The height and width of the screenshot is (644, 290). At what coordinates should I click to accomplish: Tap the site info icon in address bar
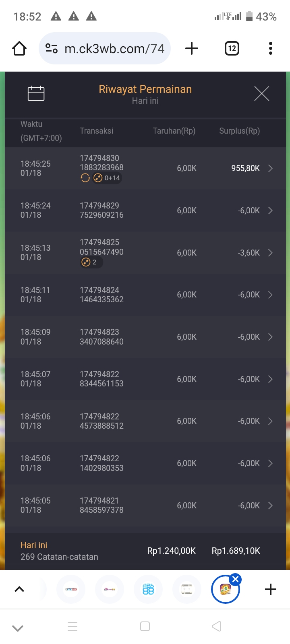pyautogui.click(x=52, y=49)
